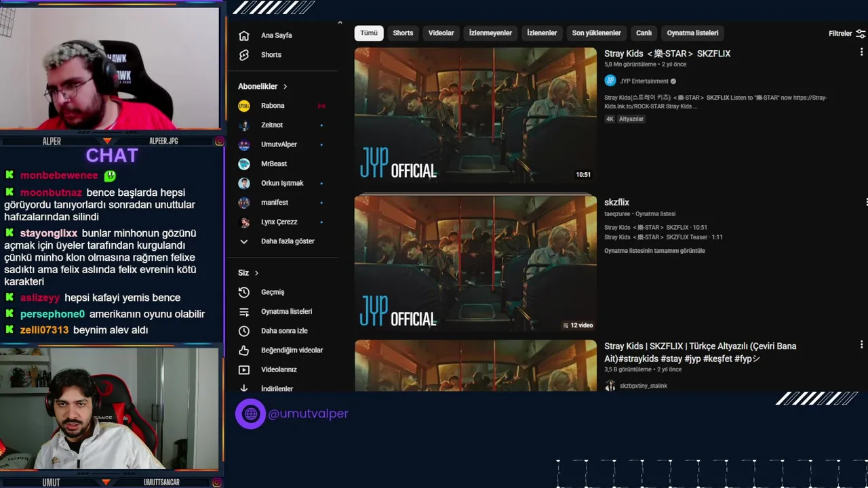Click Oynatma listesinin tamamını görüntüle
The width and height of the screenshot is (868, 488).
tap(654, 251)
